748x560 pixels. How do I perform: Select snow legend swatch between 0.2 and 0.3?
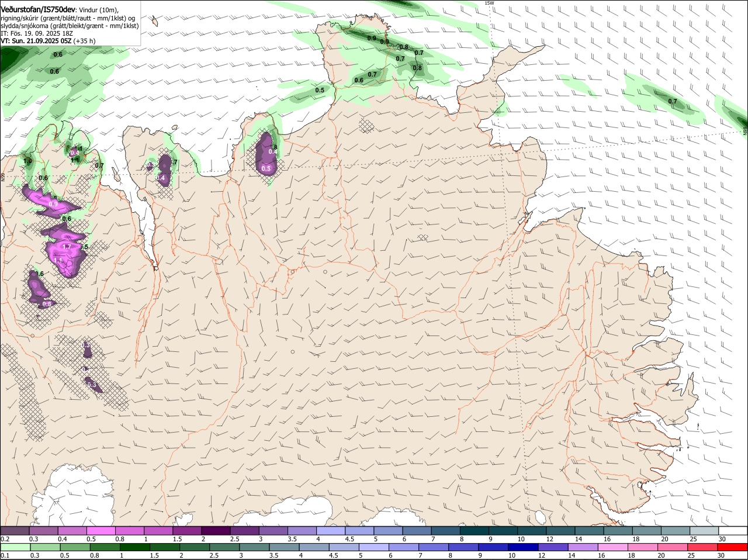tap(15, 530)
